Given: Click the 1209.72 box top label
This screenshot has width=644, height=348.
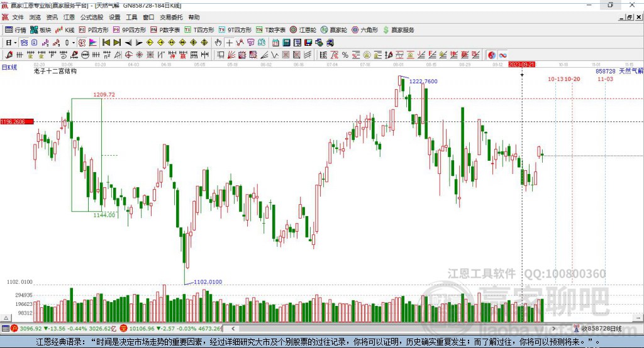Looking at the screenshot, I should 104,94.
